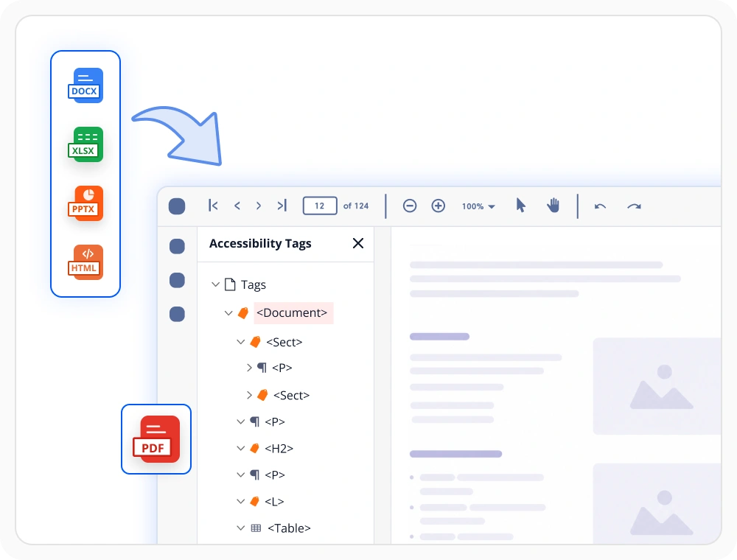Go to first page button
Viewport: 737px width, 560px height.
pyautogui.click(x=213, y=206)
